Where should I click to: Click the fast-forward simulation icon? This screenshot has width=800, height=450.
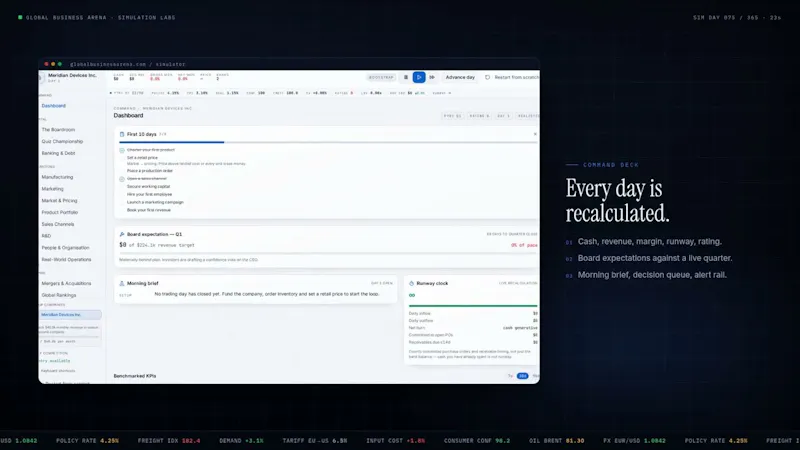[x=432, y=78]
